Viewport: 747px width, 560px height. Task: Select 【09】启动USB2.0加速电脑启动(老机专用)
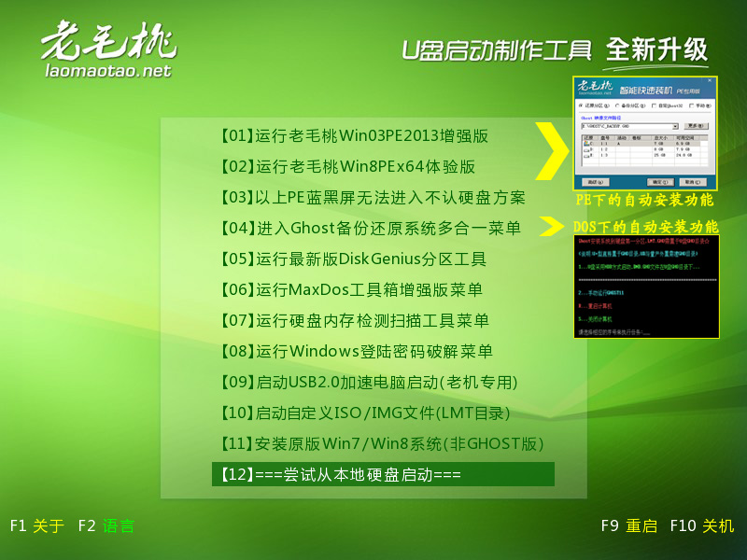coord(368,382)
